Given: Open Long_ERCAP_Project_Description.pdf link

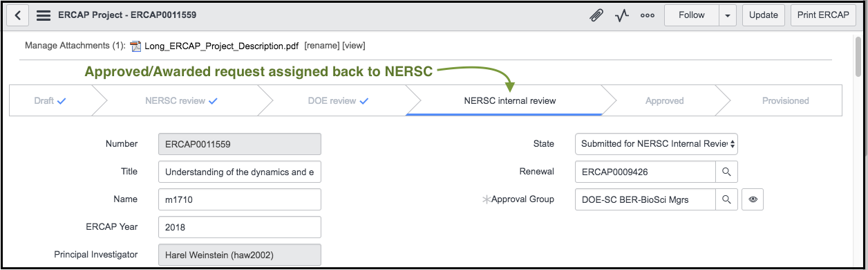Looking at the screenshot, I should click(x=221, y=46).
